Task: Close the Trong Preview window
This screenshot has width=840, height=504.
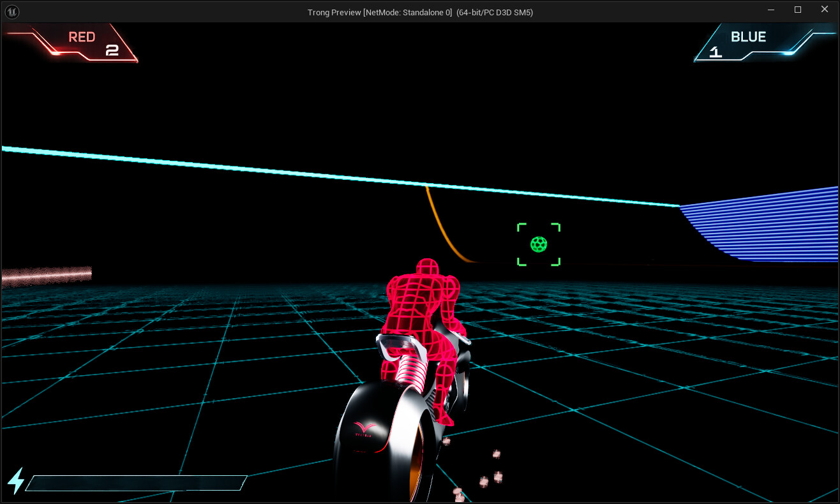Action: click(x=825, y=10)
